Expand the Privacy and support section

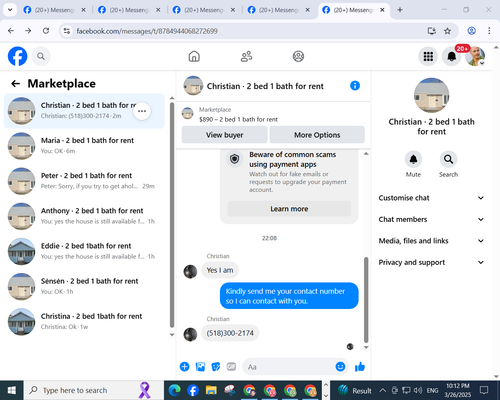coord(431,262)
